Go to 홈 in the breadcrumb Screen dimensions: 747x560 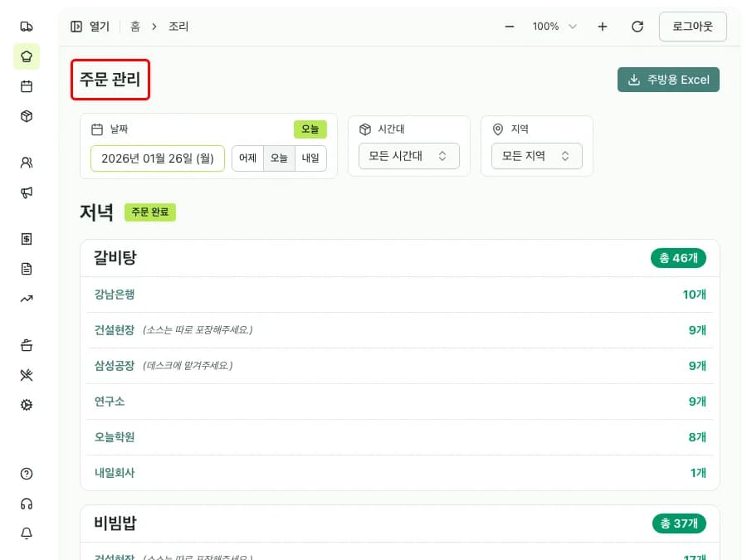pos(134,26)
